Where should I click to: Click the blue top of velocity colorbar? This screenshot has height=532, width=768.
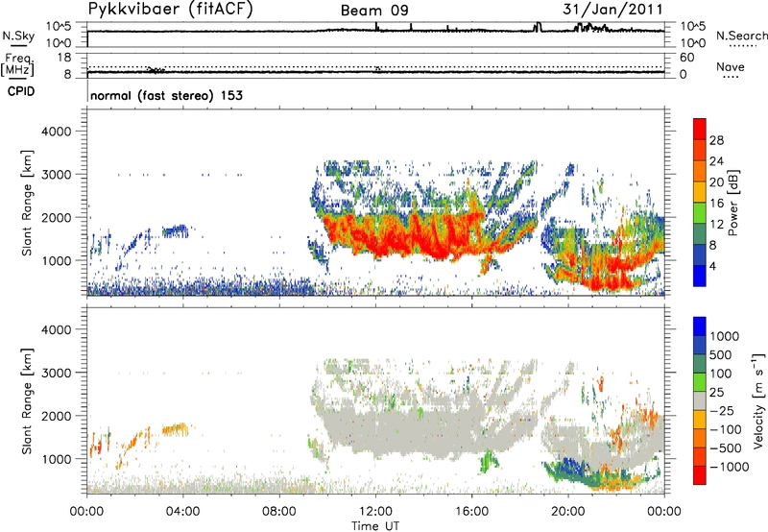[x=700, y=326]
